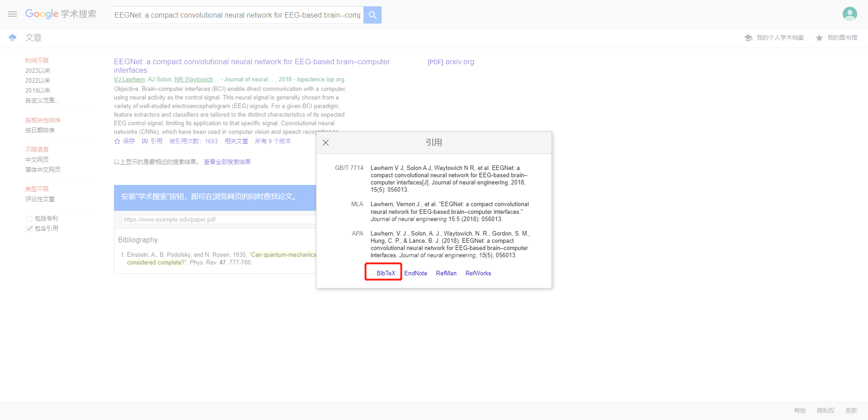Open 隐私权 privacy footer link
Image resolution: width=868 pixels, height=420 pixels.
pyautogui.click(x=826, y=411)
